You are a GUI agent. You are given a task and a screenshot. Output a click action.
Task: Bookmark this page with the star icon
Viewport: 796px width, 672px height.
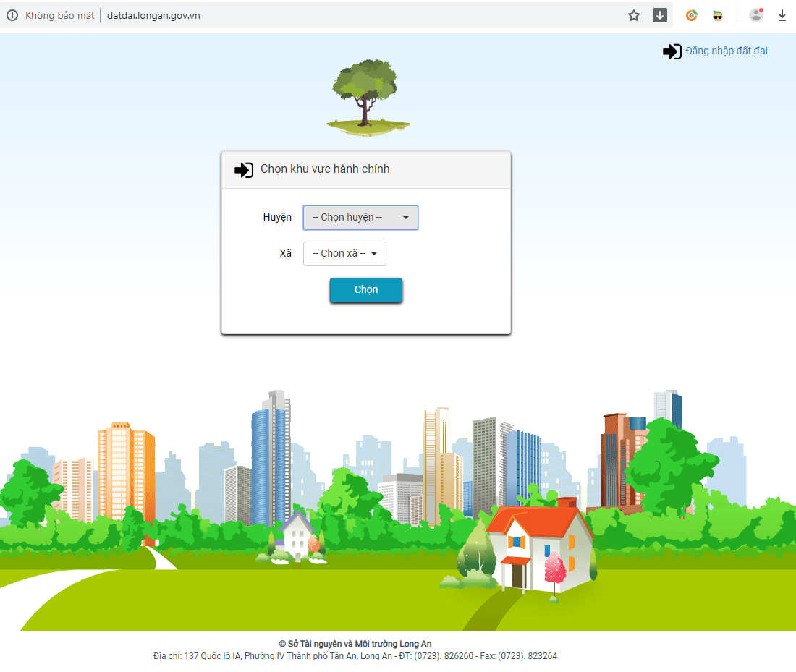(x=634, y=15)
